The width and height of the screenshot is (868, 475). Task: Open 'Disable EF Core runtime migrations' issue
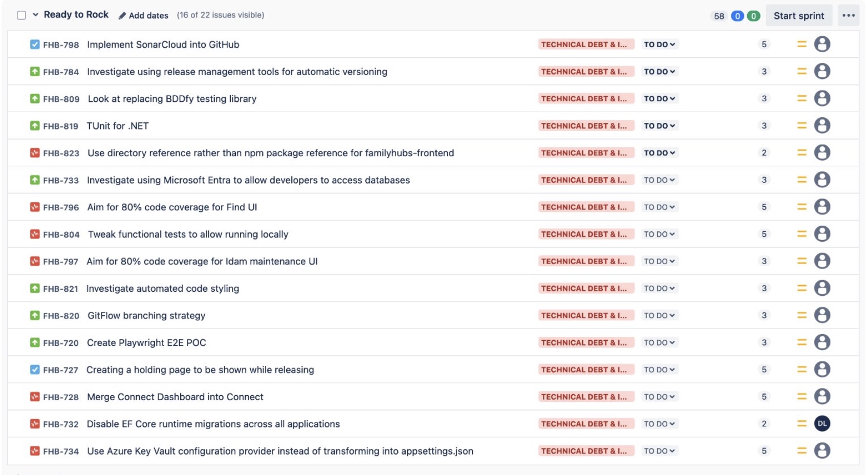click(213, 424)
